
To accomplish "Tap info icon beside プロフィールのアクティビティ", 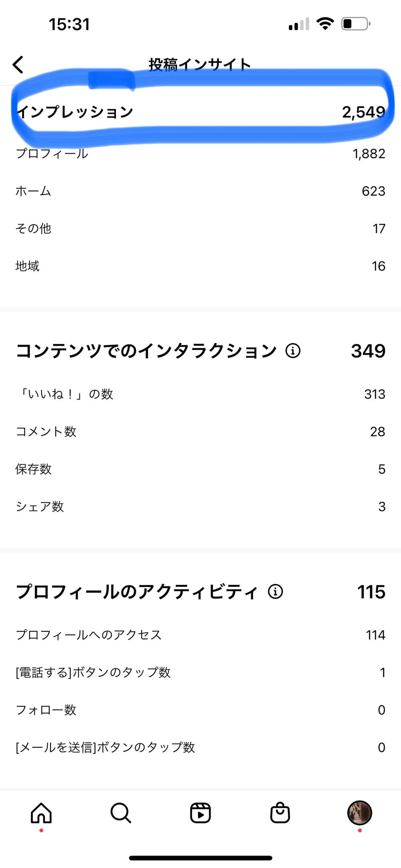I will coord(275,592).
